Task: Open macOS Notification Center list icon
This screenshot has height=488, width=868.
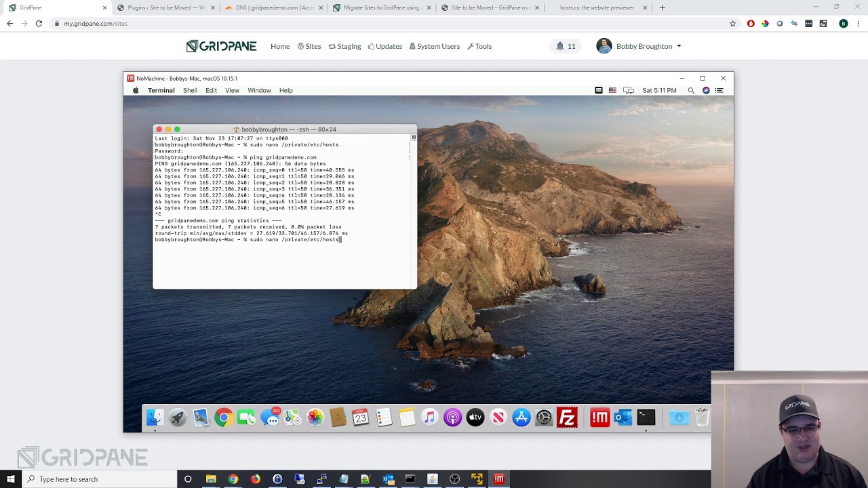Action: [719, 90]
